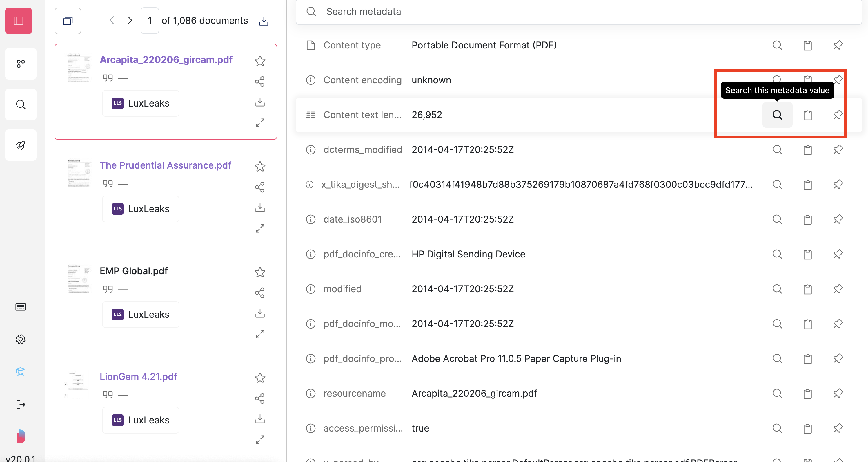Go to the next document page
This screenshot has height=462, width=868.
click(130, 20)
